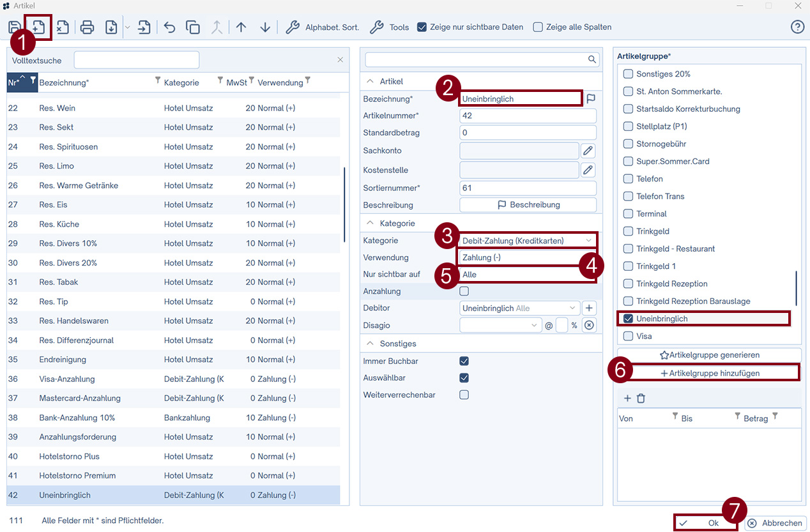810x532 pixels.
Task: Check the Visa article group
Action: click(x=629, y=336)
